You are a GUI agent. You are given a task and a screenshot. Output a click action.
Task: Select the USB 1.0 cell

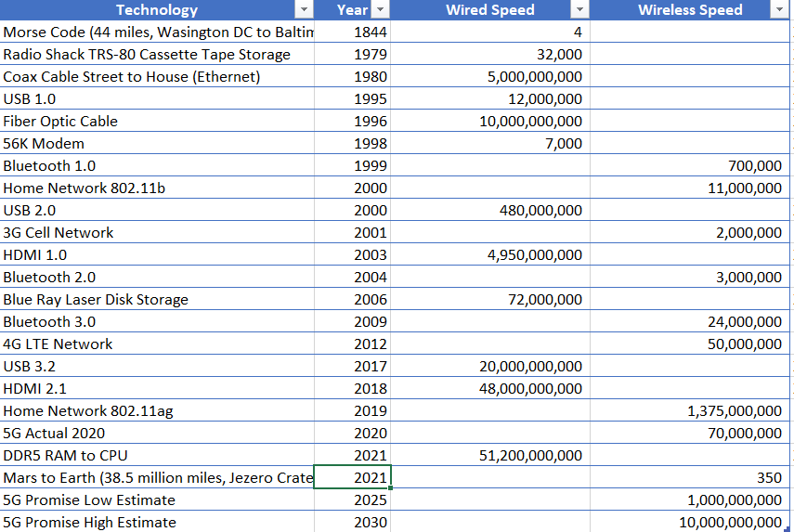click(157, 98)
